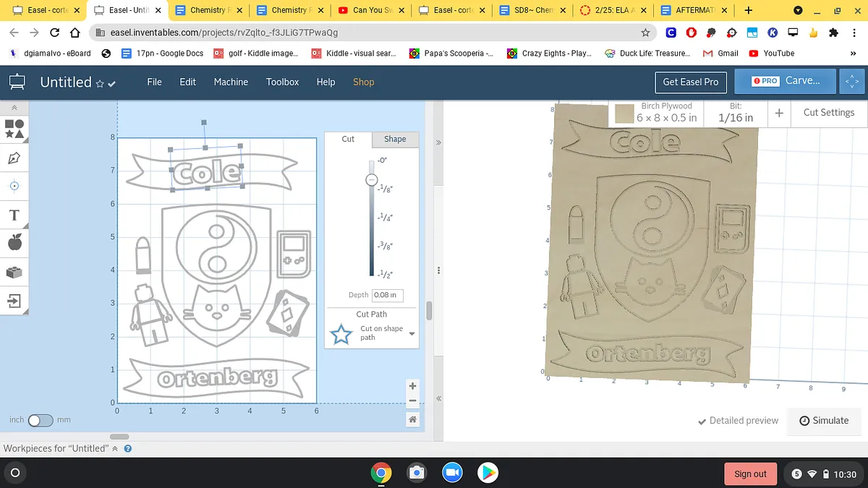Click the Depth input field
The width and height of the screenshot is (868, 488).
(388, 295)
